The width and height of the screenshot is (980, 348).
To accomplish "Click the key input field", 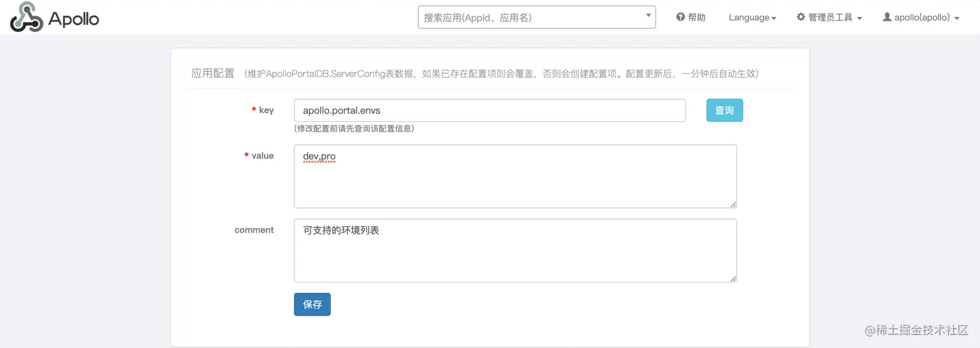I will click(489, 110).
